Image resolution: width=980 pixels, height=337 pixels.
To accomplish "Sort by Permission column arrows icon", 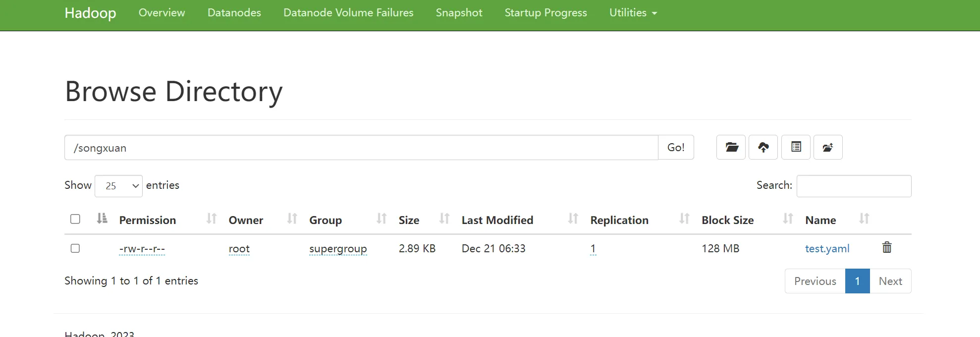I will coord(212,219).
